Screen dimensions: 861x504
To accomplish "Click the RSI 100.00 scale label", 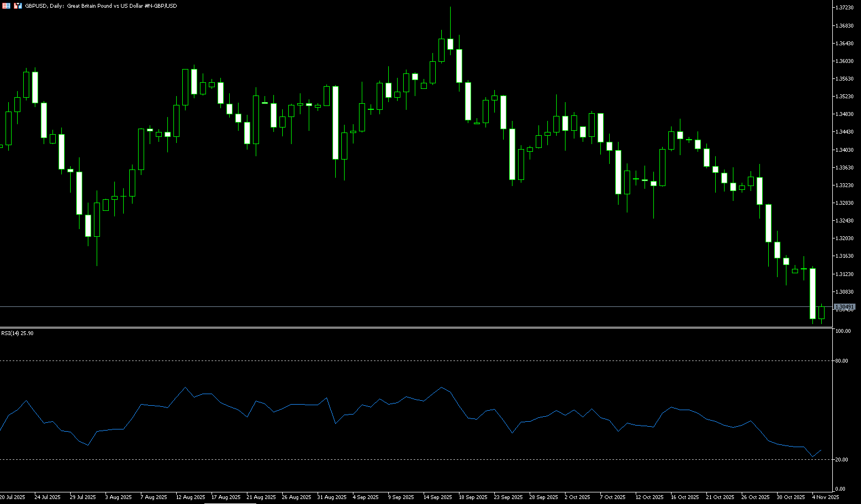I will pos(843,331).
